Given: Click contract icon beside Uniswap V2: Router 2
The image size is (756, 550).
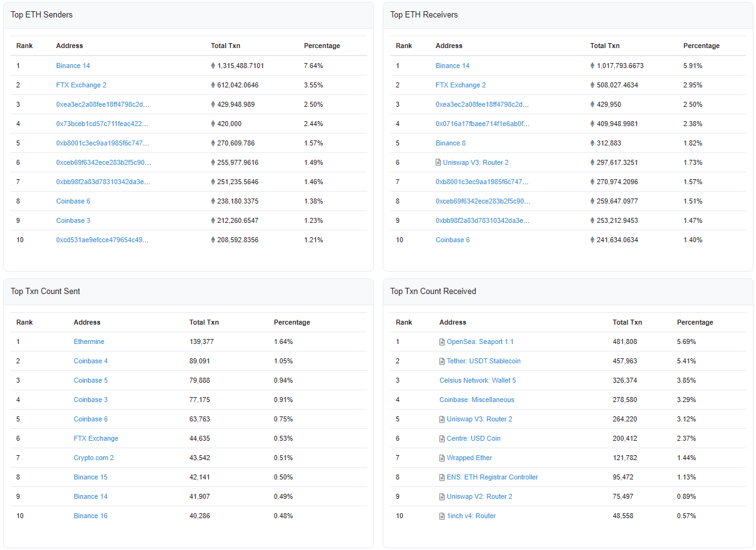Looking at the screenshot, I should 442,496.
